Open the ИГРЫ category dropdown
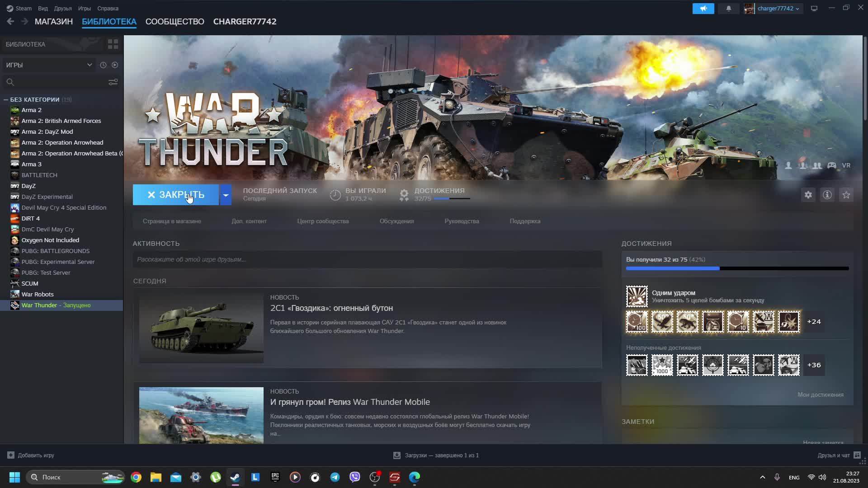 click(49, 65)
